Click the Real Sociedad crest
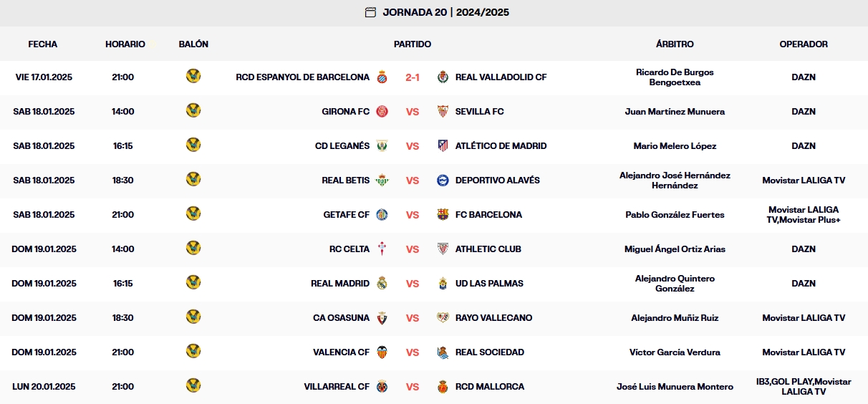868x404 pixels. coord(443,352)
